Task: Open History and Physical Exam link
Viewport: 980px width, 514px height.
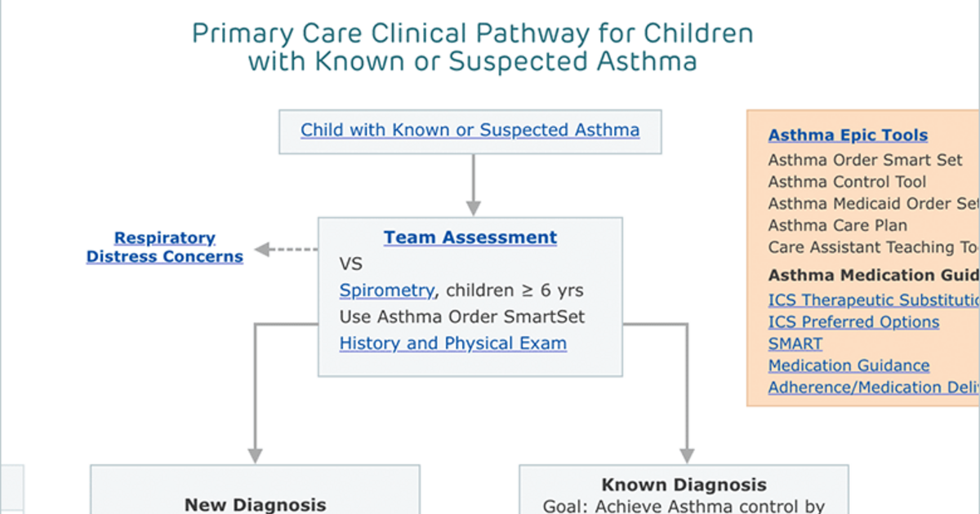Action: 453,343
